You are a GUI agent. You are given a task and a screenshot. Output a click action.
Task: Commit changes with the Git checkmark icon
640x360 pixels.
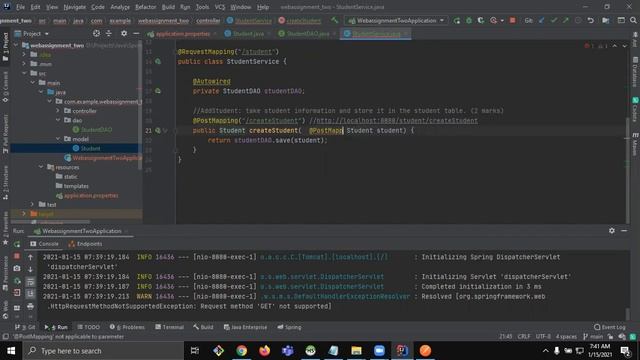tap(553, 20)
